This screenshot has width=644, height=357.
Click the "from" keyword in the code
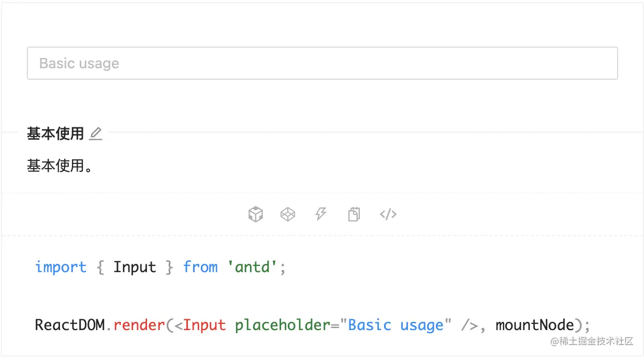point(200,267)
